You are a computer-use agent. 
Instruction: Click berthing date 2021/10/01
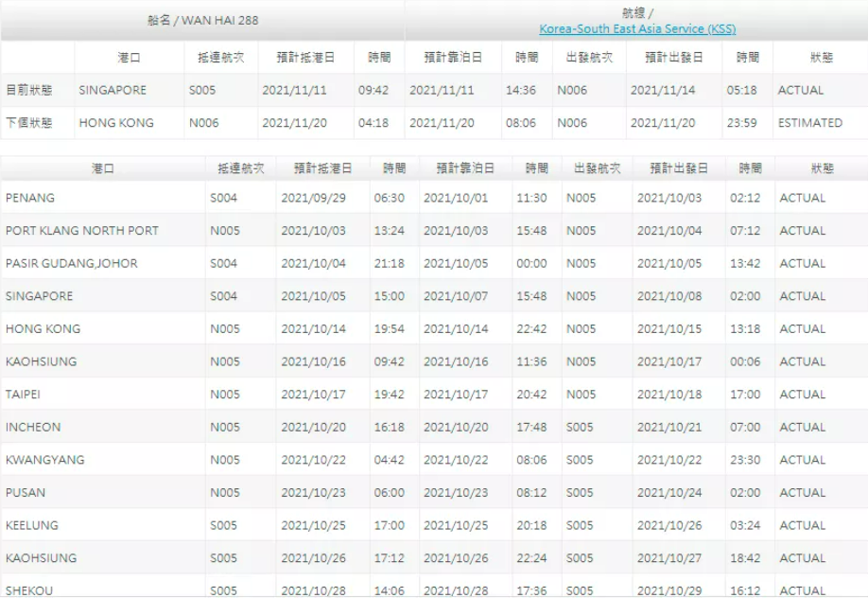[x=456, y=198]
